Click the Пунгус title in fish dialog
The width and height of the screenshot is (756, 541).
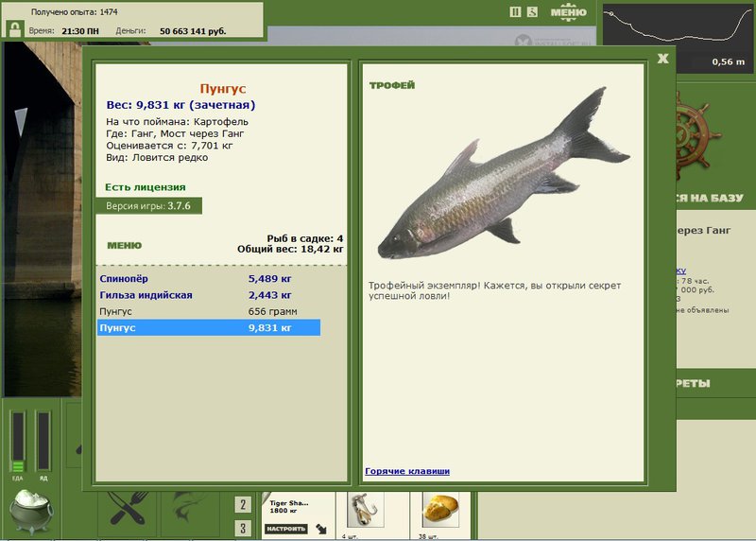[223, 89]
